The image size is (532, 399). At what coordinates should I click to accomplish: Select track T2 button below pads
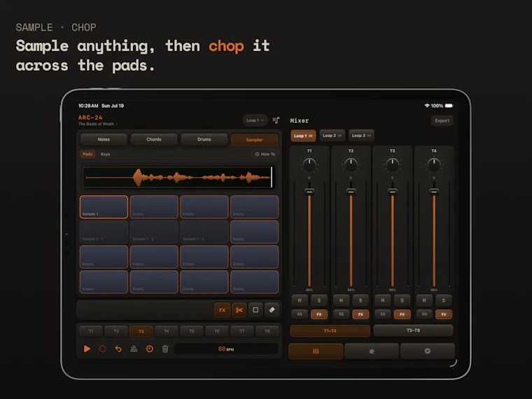point(116,331)
